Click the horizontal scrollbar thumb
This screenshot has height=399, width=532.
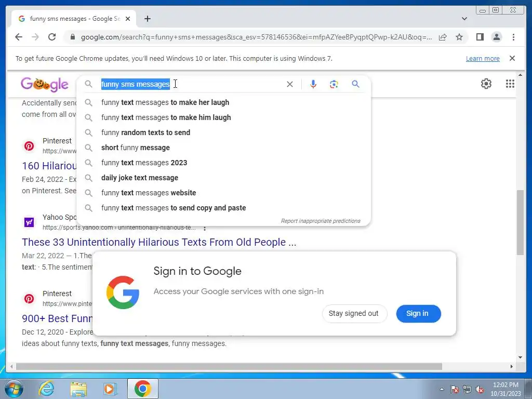click(x=229, y=366)
